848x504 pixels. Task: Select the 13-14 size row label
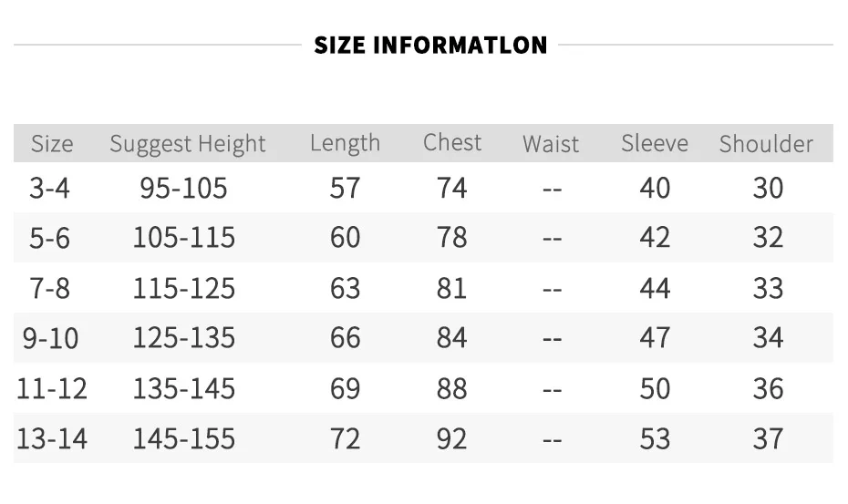[52, 438]
